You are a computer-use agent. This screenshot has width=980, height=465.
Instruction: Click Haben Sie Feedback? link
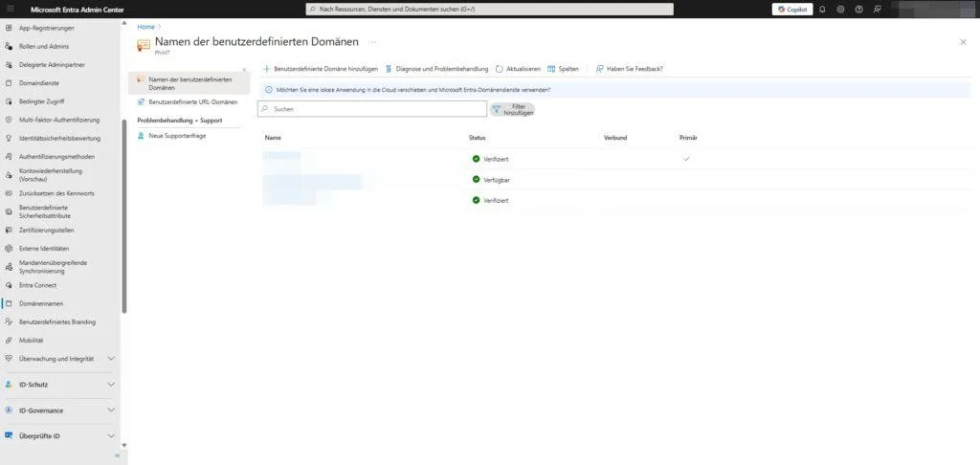point(629,69)
